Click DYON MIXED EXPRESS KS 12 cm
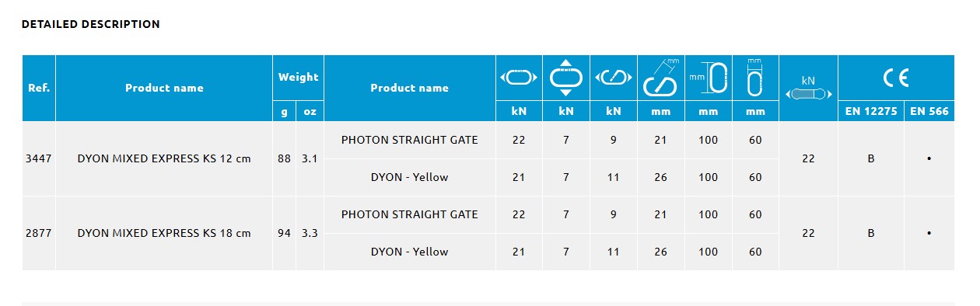The width and height of the screenshot is (980, 306). click(x=164, y=158)
